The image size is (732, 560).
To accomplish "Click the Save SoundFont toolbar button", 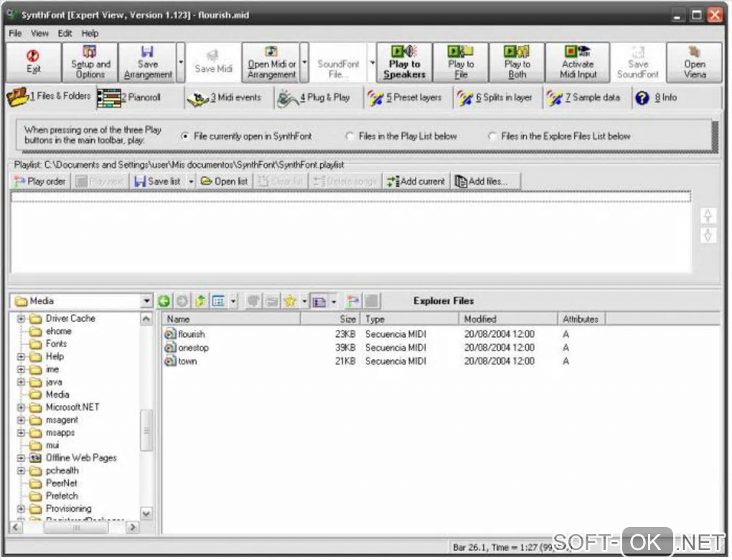I will (x=638, y=62).
